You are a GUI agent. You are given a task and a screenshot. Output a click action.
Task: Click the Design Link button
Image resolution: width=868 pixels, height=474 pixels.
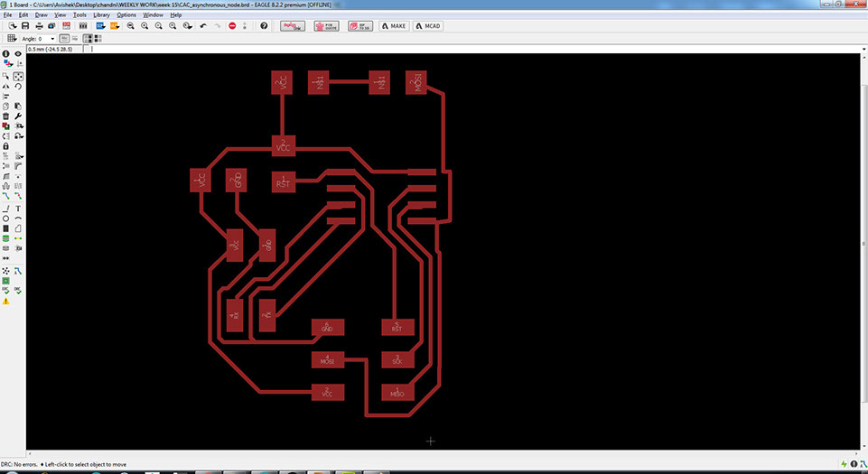coord(293,26)
